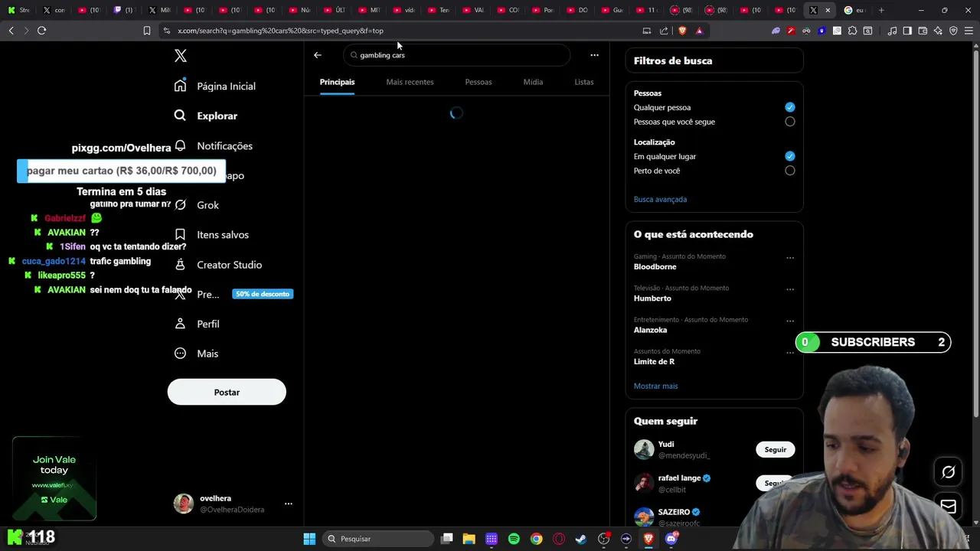980x551 pixels.
Task: Switch to the Mídia tab
Action: click(x=533, y=82)
